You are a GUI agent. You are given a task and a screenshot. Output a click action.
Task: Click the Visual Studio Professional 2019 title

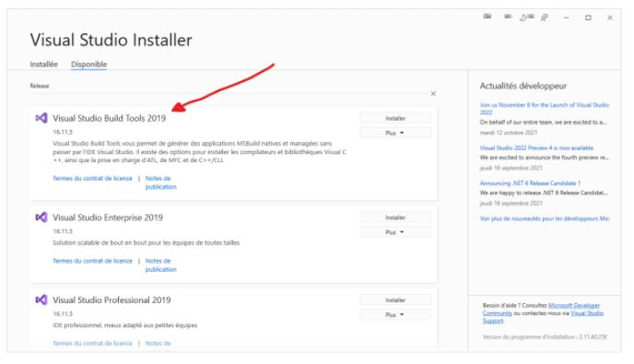112,300
